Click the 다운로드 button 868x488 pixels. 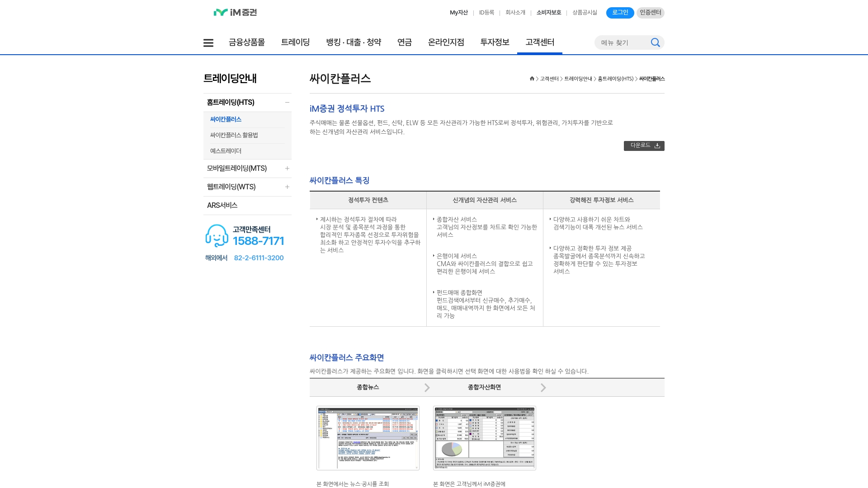[644, 145]
